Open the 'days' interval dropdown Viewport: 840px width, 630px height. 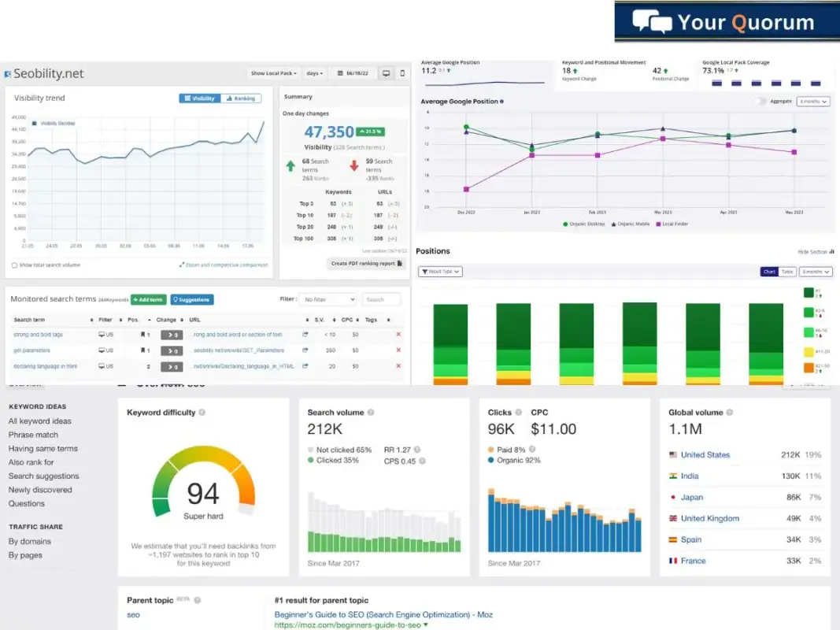point(314,73)
